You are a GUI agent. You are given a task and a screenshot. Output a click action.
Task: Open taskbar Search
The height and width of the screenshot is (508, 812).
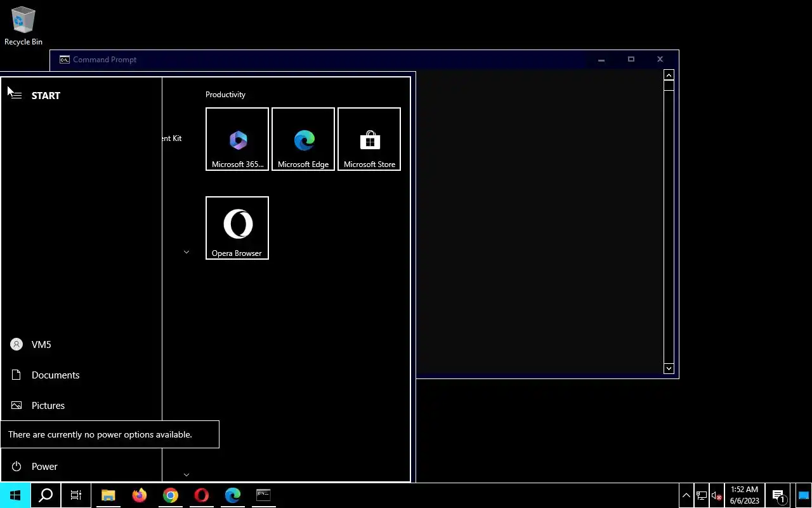point(46,495)
